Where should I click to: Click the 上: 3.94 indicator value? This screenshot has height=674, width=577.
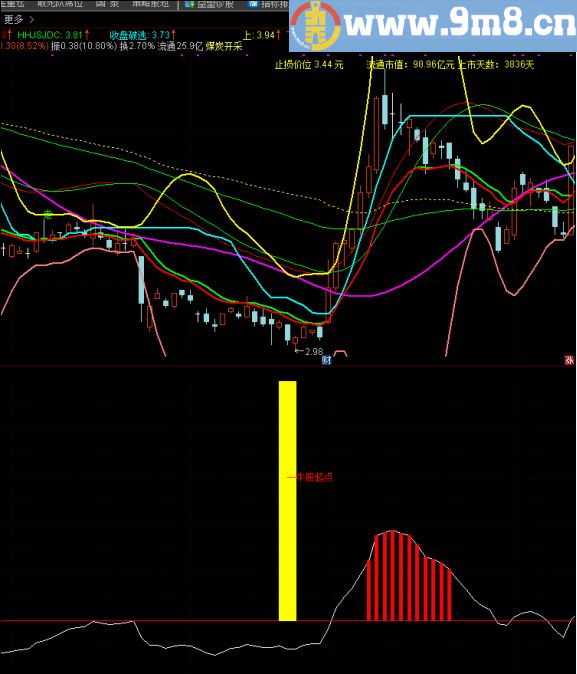[x=259, y=35]
